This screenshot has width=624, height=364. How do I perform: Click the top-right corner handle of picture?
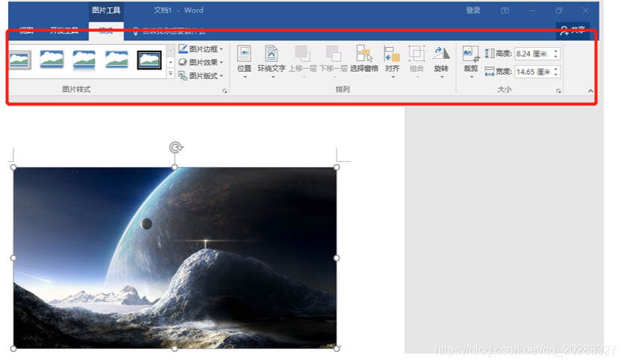337,168
